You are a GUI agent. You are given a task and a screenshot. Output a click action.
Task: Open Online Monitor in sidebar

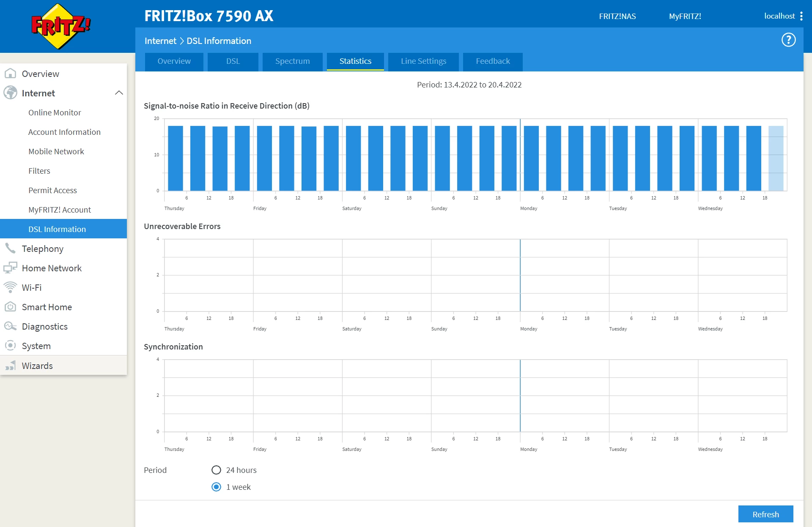[x=55, y=112]
